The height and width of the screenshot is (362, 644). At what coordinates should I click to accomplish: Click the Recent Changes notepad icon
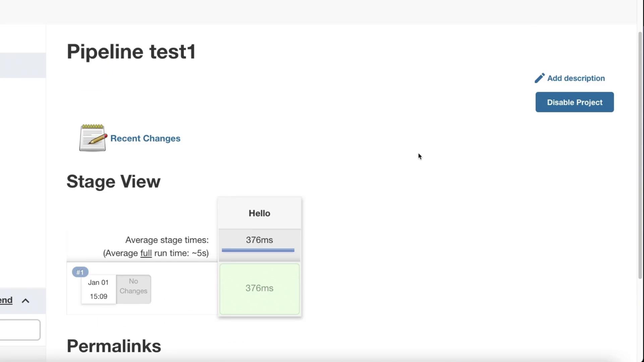coord(93,138)
